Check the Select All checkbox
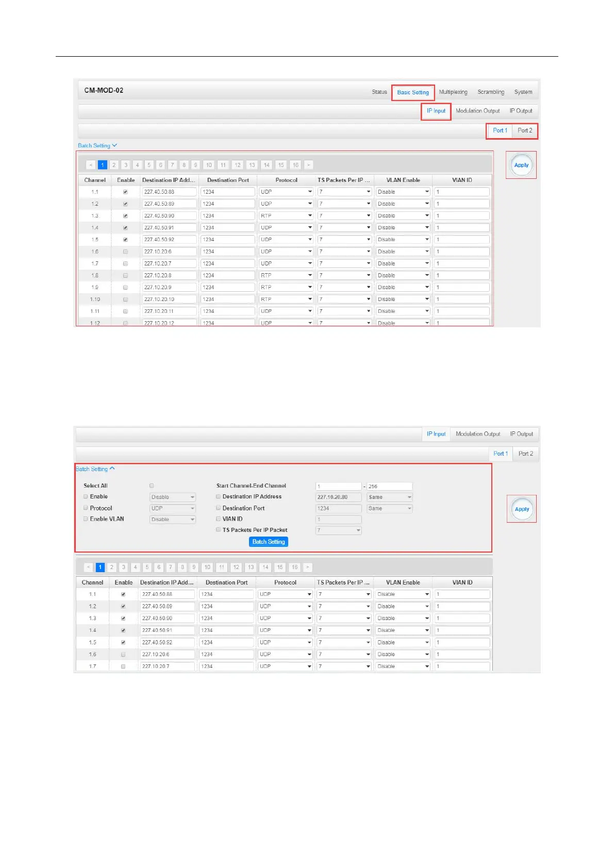The width and height of the screenshot is (614, 868). pos(152,486)
